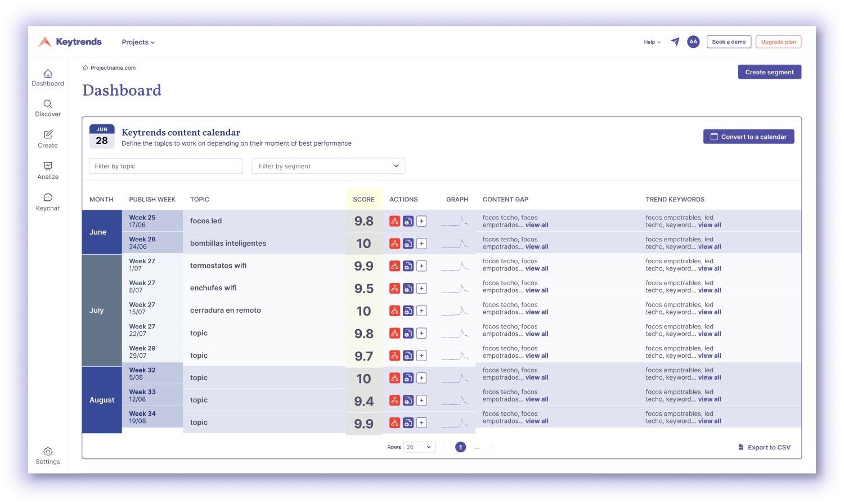Click the previous page arrow
The image size is (844, 504).
443,447
